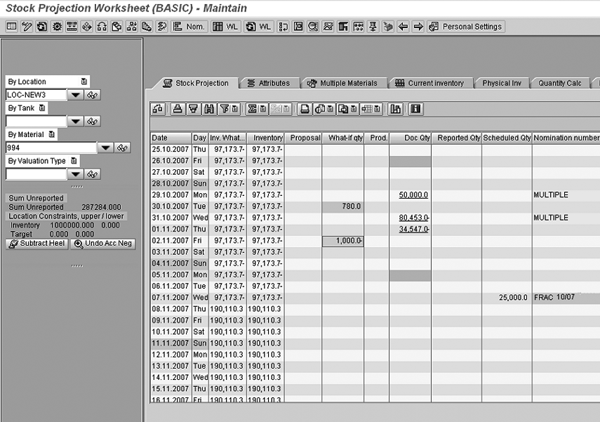600x422 pixels.
Task: Click the left arrow navigation icon in top toolbar
Action: tap(402, 25)
